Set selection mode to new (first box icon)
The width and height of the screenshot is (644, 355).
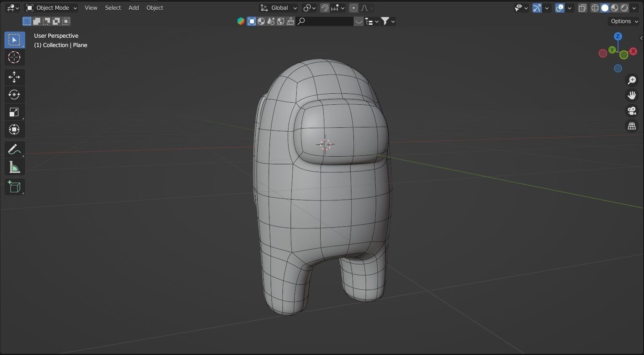click(x=27, y=21)
